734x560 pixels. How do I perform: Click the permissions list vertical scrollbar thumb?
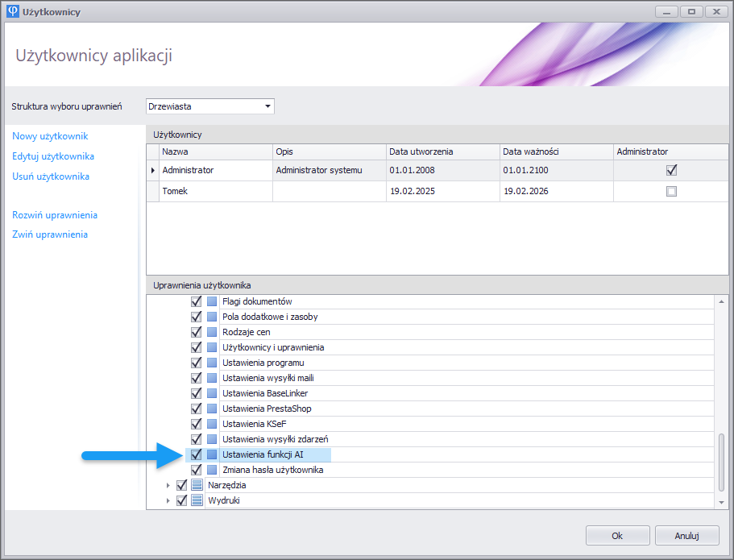click(x=721, y=462)
